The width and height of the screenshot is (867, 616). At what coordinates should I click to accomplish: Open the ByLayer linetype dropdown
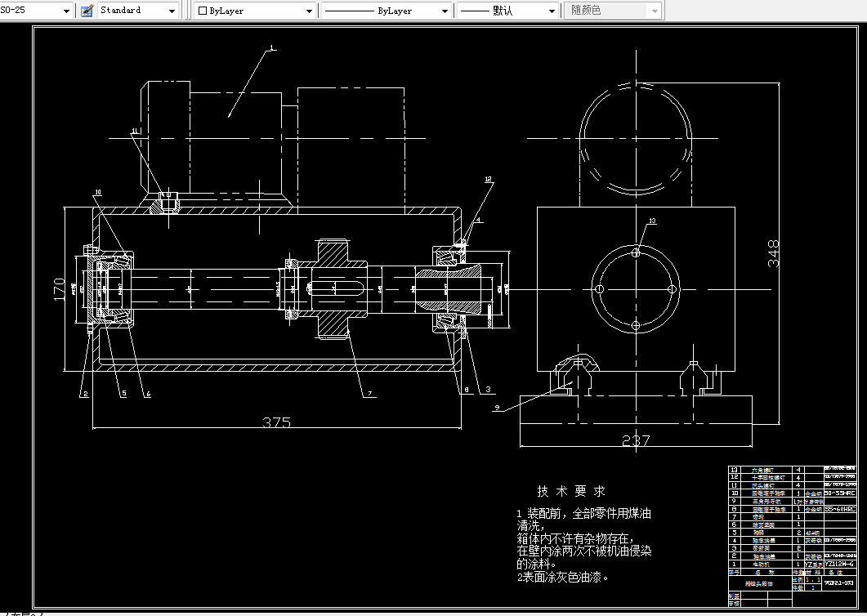[x=386, y=11]
